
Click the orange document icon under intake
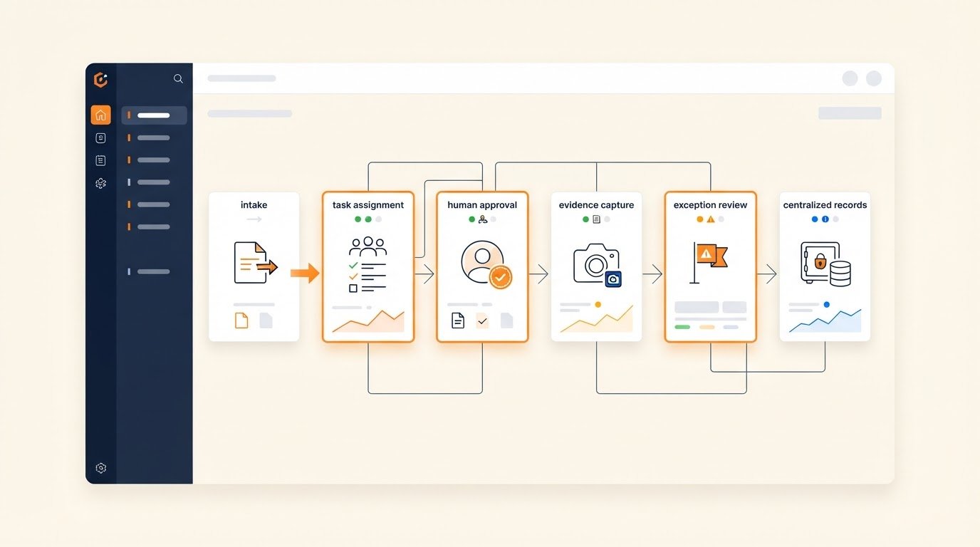pos(241,321)
